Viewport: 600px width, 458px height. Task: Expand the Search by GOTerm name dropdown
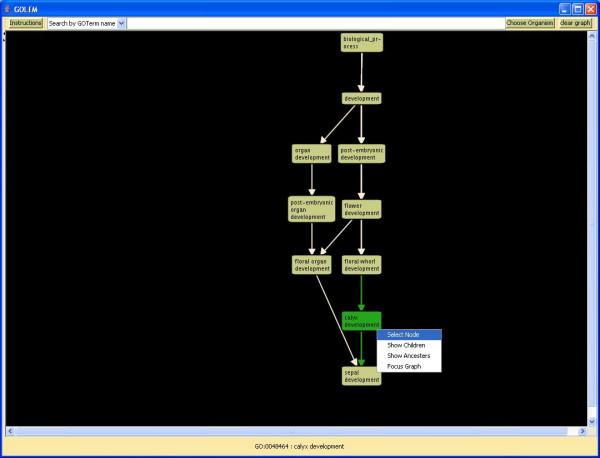[x=122, y=23]
